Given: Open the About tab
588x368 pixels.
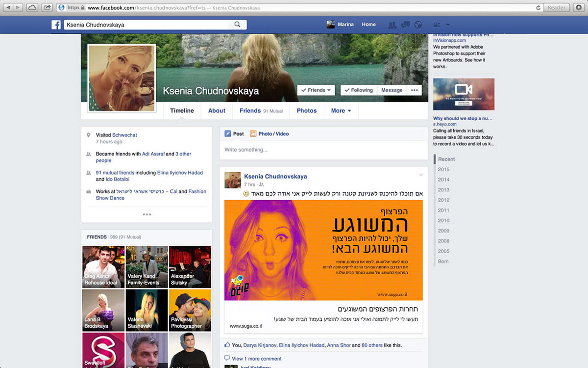Looking at the screenshot, I should pos(217,111).
